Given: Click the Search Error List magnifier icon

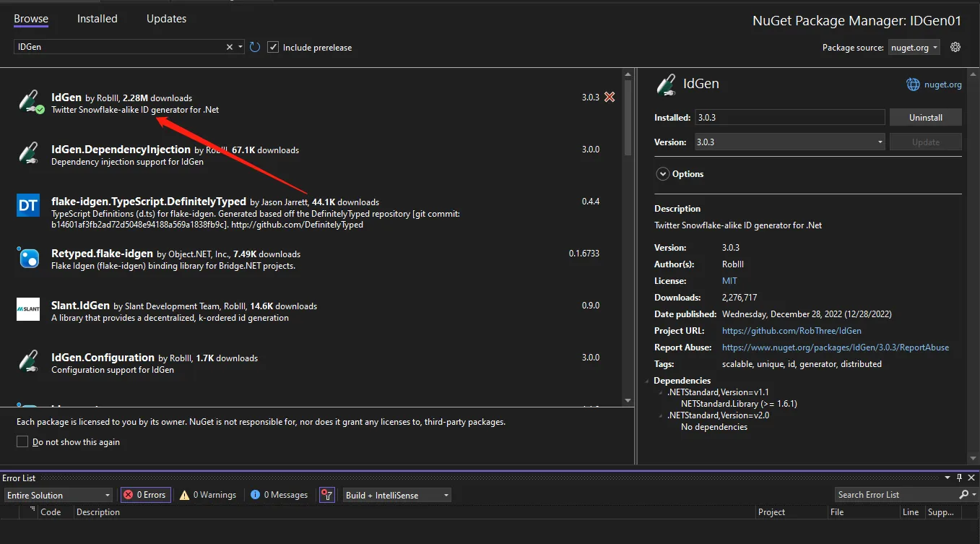Looking at the screenshot, I should [963, 495].
